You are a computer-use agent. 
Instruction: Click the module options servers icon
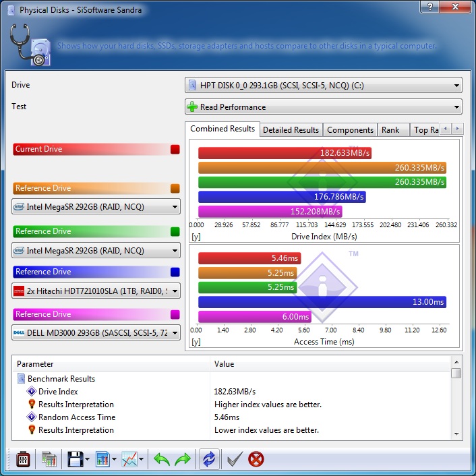(49, 459)
